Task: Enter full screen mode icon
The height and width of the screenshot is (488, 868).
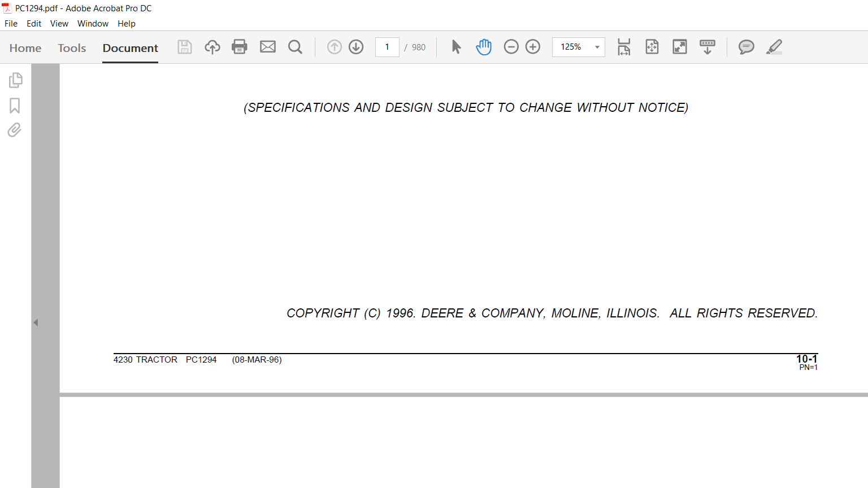Action: point(680,47)
